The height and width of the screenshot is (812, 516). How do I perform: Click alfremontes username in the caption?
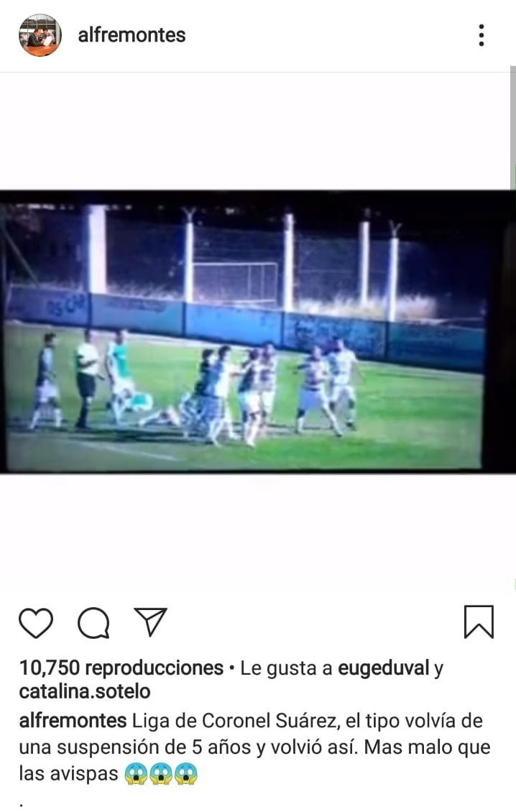coord(73,721)
